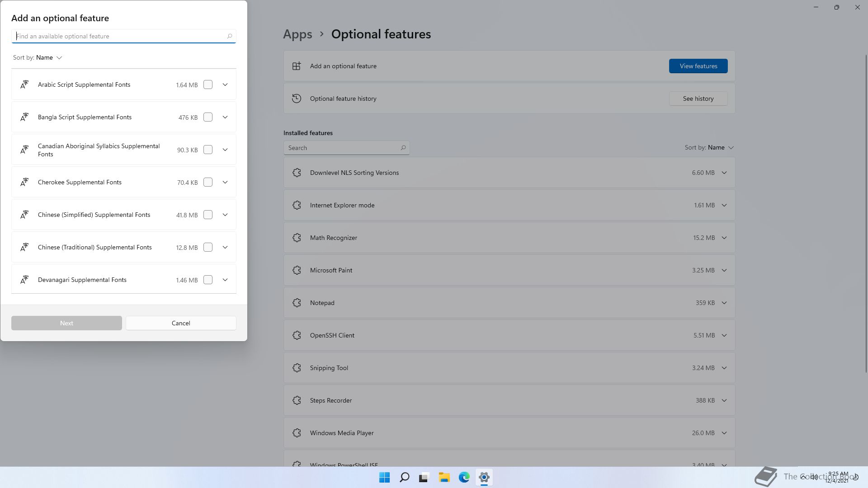Select the Devanagari Supplemental Fonts checkbox

tap(208, 280)
